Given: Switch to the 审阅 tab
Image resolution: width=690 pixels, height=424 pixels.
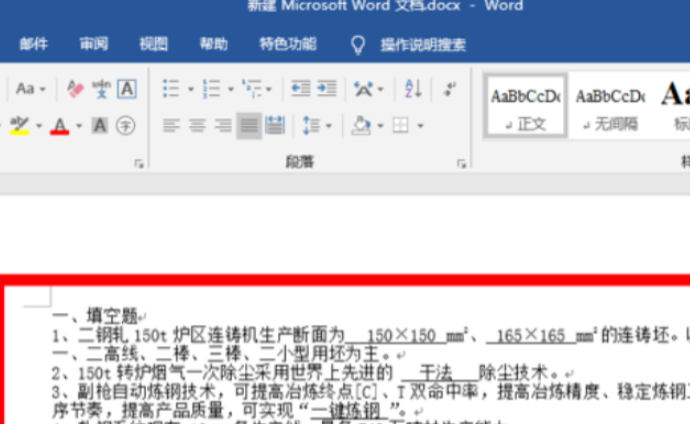Looking at the screenshot, I should tap(93, 44).
